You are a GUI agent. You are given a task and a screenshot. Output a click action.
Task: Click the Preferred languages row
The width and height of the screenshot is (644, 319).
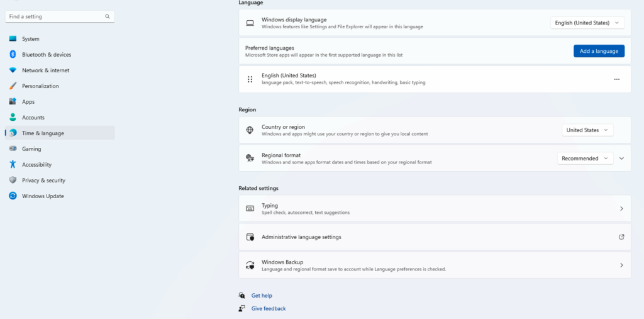[x=435, y=51]
